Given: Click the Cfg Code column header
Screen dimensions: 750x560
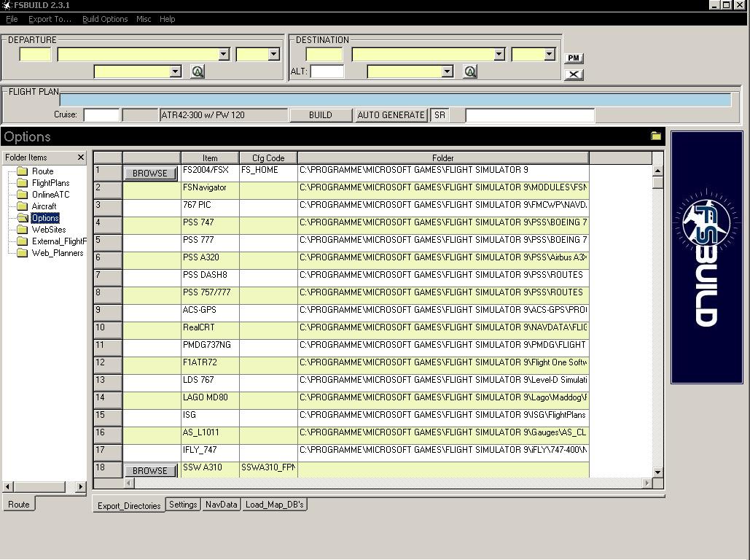Looking at the screenshot, I should coord(268,157).
